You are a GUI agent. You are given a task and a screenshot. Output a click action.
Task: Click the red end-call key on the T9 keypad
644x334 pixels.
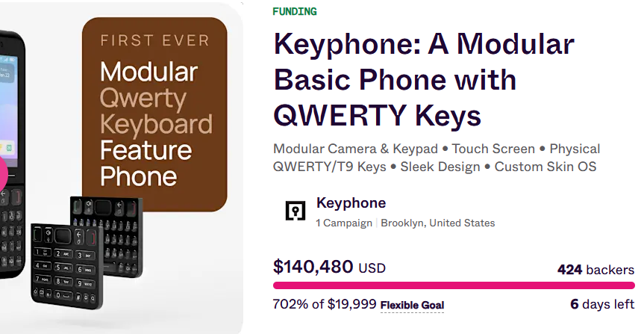click(92, 238)
